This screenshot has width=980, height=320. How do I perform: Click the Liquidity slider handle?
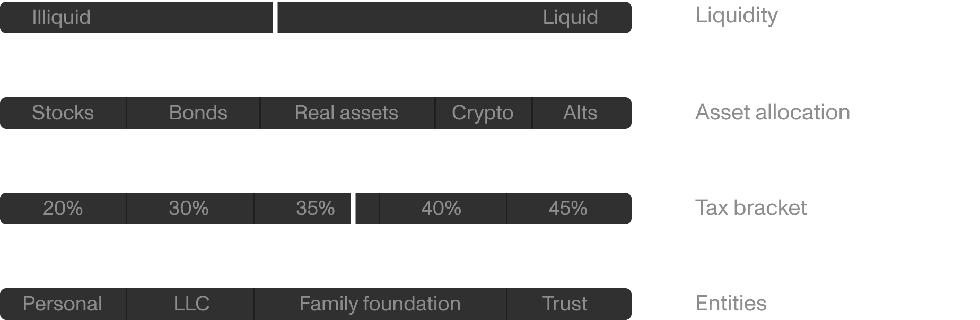click(275, 18)
